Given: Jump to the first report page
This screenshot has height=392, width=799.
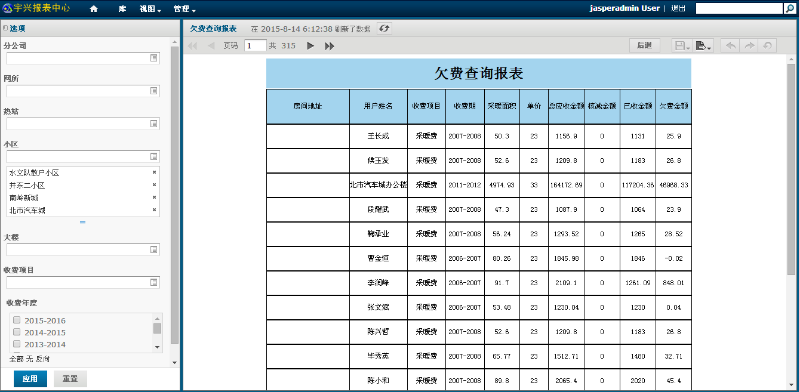Looking at the screenshot, I should (x=193, y=46).
